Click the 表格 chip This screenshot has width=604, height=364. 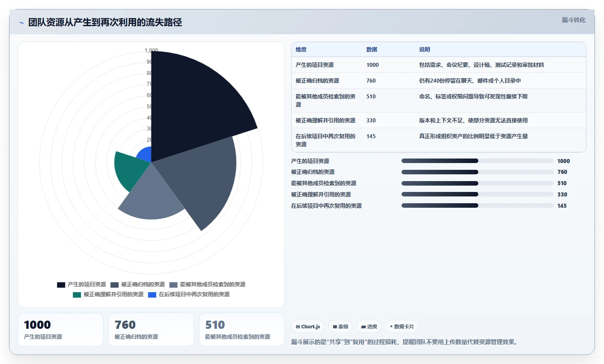340,327
